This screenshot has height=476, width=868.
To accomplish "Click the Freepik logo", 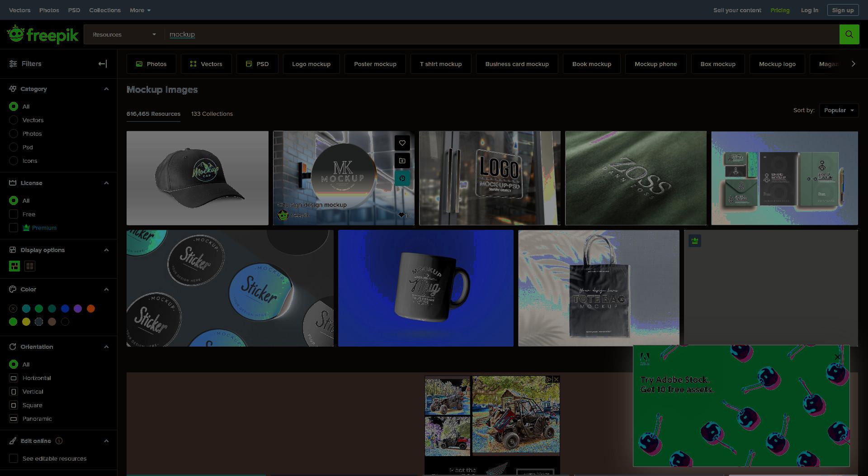I will tap(43, 34).
